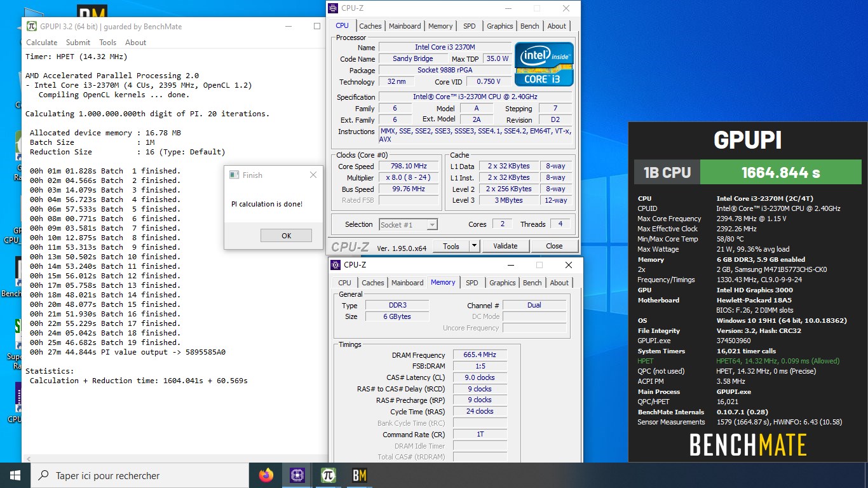
Task: Click the taskbar search box
Action: click(x=140, y=475)
